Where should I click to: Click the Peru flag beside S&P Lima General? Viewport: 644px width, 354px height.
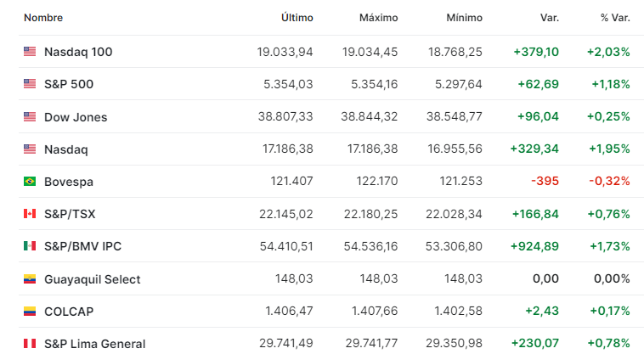[30, 343]
